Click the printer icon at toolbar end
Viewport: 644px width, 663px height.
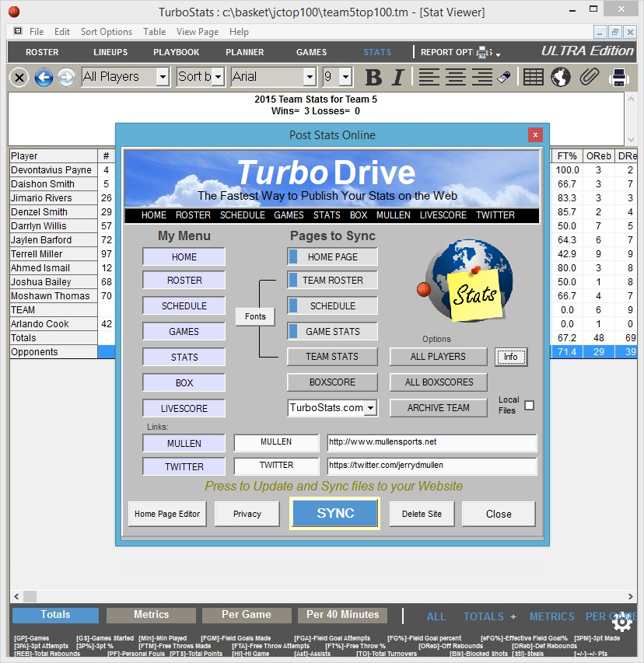(x=618, y=78)
